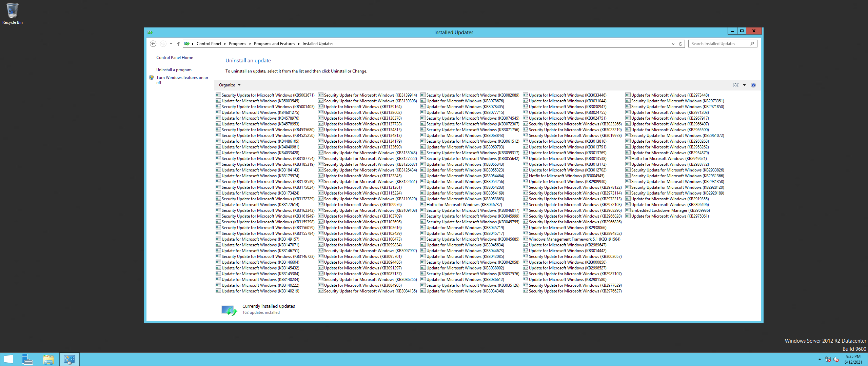Select Update for Microsoft Windows KB5003545
Screen dimensions: 868x366
[258, 101]
